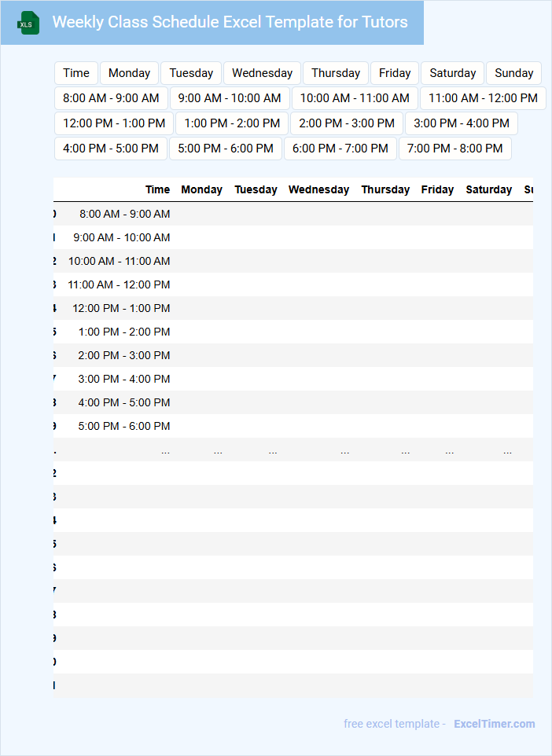Screen dimensions: 552x756
Task: Click the 3:00 PM - 4:00 PM tag
Action: click(462, 123)
